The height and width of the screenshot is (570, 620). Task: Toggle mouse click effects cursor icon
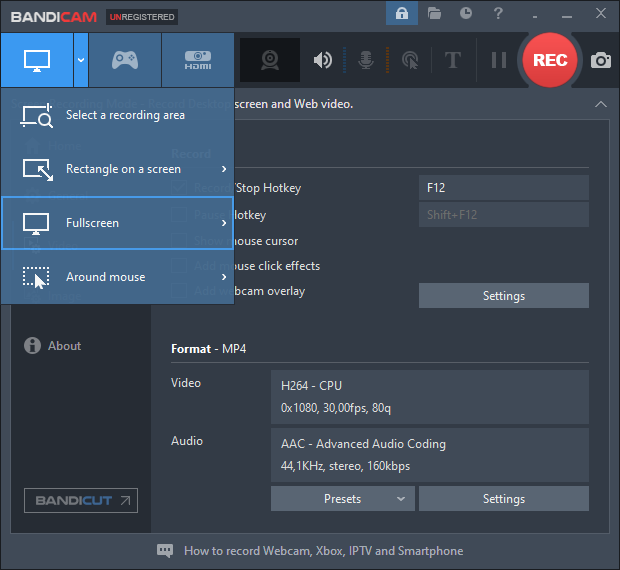pos(410,60)
